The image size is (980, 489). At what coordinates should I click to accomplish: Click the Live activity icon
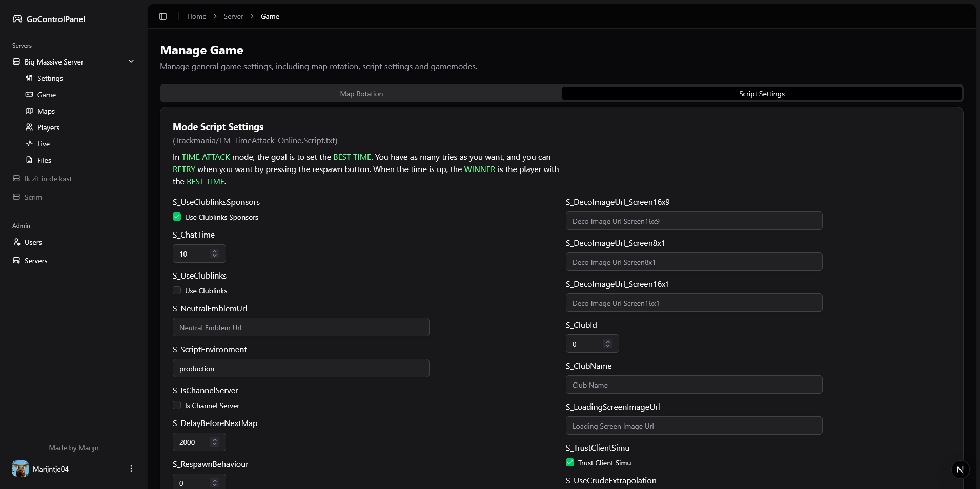coord(29,143)
